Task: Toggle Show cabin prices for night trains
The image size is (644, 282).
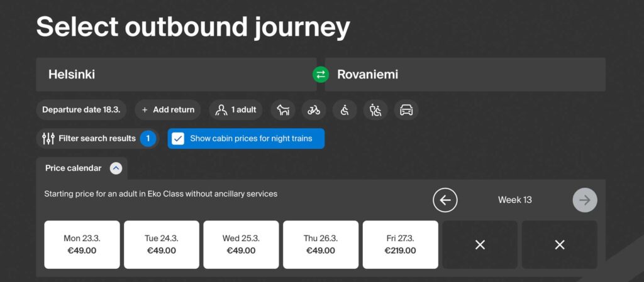Action: pos(246,139)
